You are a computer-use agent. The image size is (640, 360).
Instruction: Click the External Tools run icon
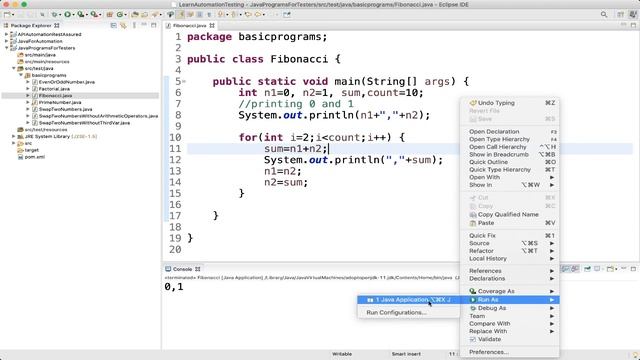(94, 15)
